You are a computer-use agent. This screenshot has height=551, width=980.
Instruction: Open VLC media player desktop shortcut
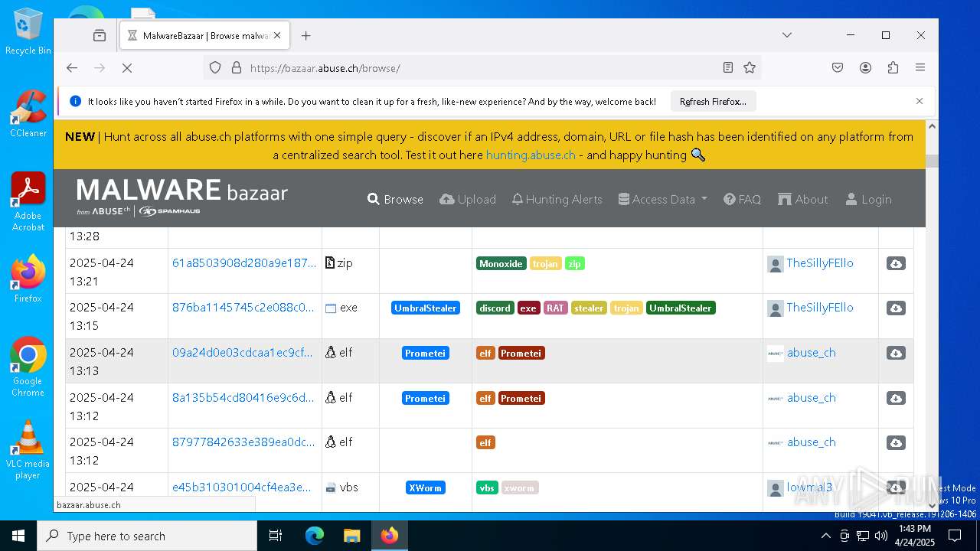click(x=28, y=449)
